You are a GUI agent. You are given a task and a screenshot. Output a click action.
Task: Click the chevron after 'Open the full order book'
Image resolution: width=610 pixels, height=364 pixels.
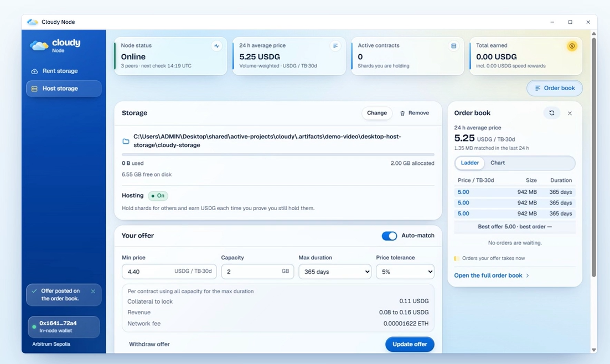528,275
